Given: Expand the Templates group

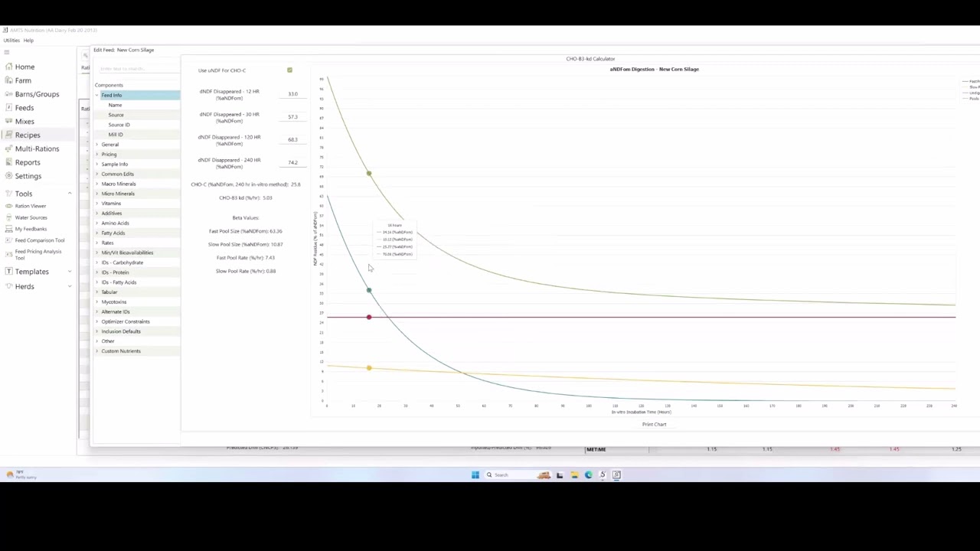Looking at the screenshot, I should coord(70,272).
